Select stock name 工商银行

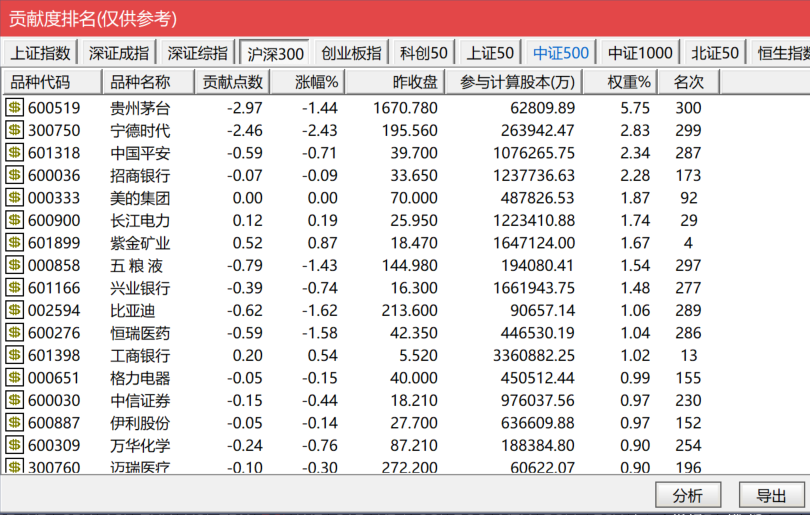[x=140, y=355]
